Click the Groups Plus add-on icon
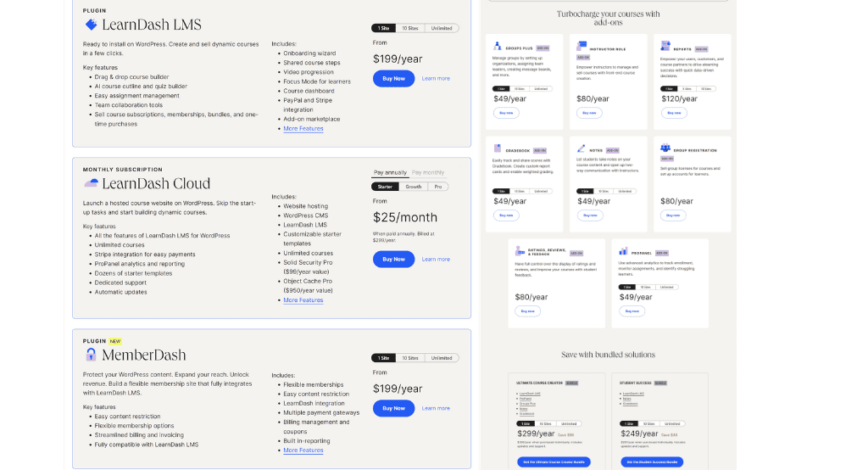This screenshot has width=868, height=470. click(497, 46)
